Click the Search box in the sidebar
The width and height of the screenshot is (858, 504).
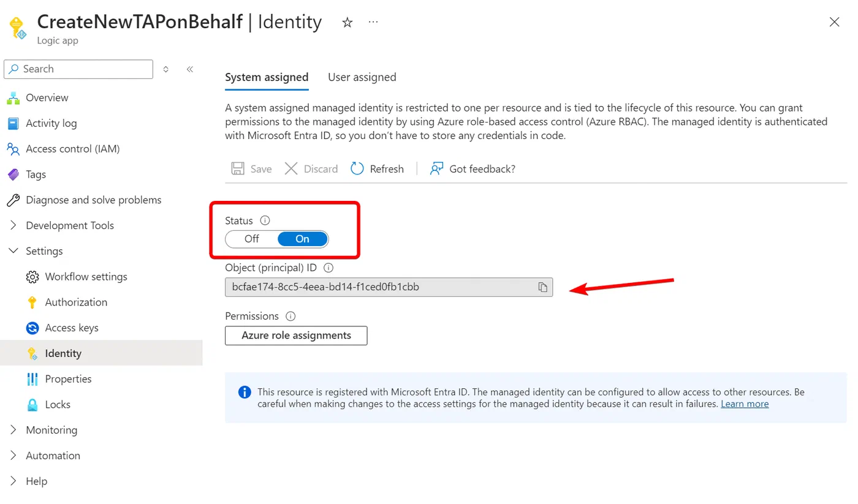[x=78, y=69]
